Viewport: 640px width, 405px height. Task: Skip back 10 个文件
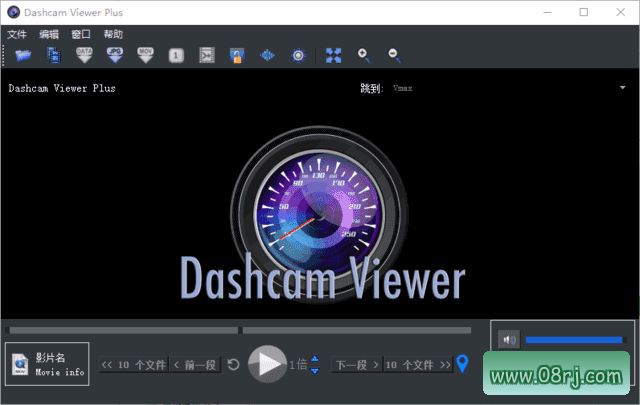point(133,365)
